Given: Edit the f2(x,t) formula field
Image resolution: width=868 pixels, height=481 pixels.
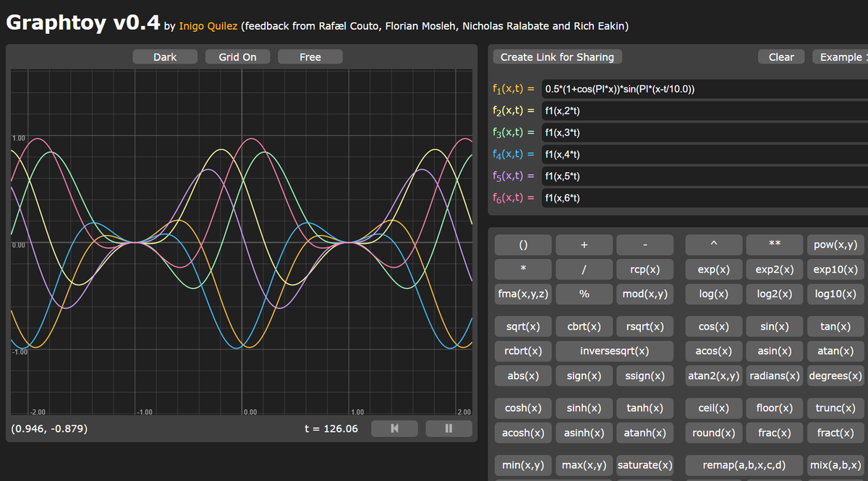Looking at the screenshot, I should (x=704, y=111).
